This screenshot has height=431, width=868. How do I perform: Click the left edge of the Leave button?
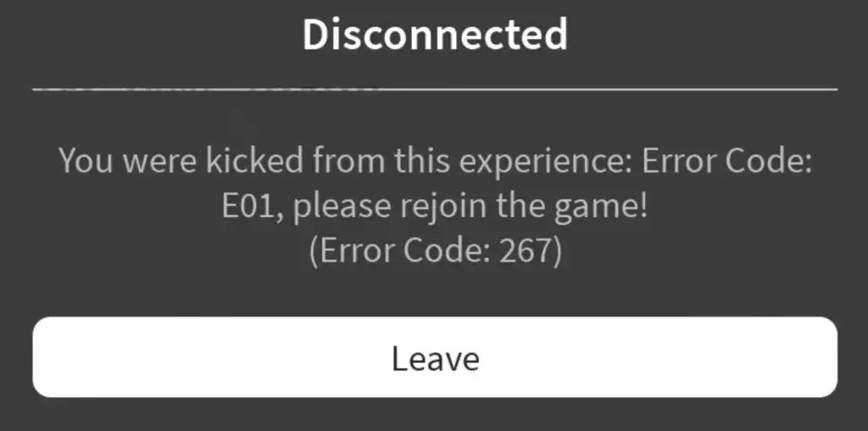[x=36, y=357]
